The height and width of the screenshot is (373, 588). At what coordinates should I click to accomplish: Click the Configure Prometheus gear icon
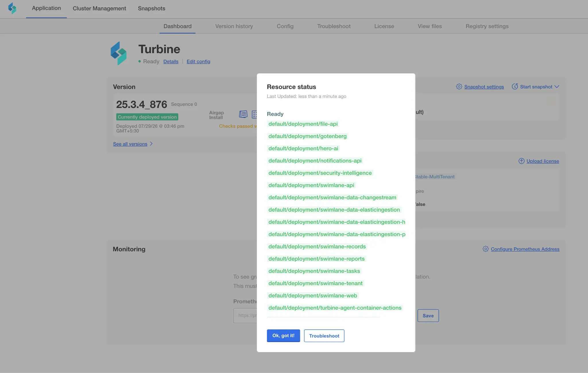(486, 249)
